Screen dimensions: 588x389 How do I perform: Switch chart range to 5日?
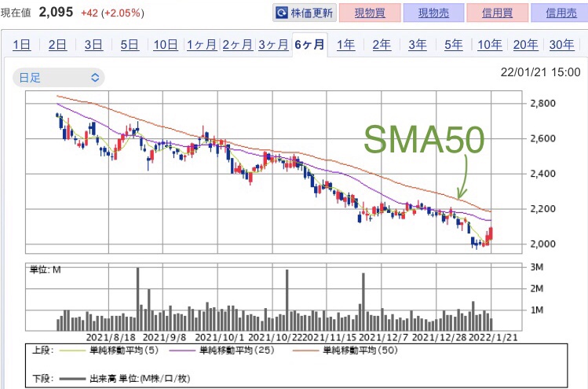tap(130, 45)
